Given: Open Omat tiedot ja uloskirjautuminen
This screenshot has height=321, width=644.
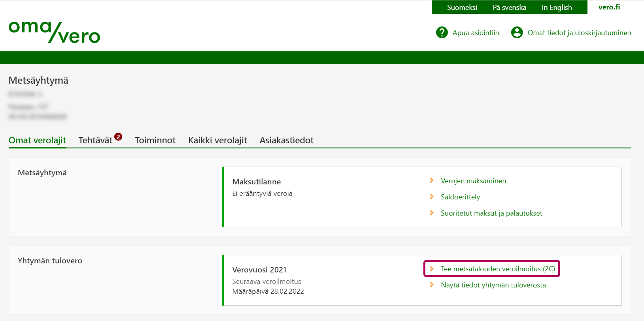Looking at the screenshot, I should click(579, 33).
